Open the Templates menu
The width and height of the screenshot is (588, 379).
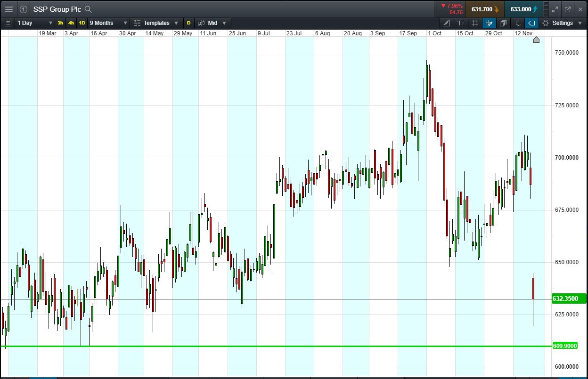(x=156, y=23)
